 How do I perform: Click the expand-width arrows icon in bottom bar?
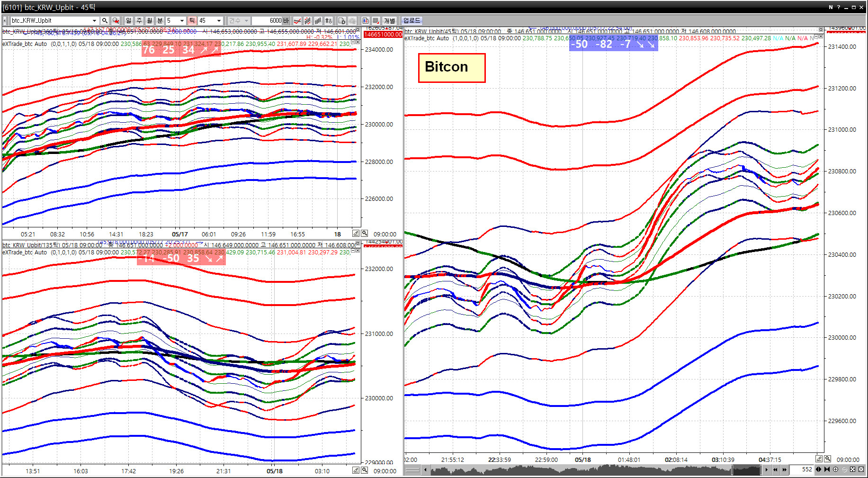tap(819, 469)
